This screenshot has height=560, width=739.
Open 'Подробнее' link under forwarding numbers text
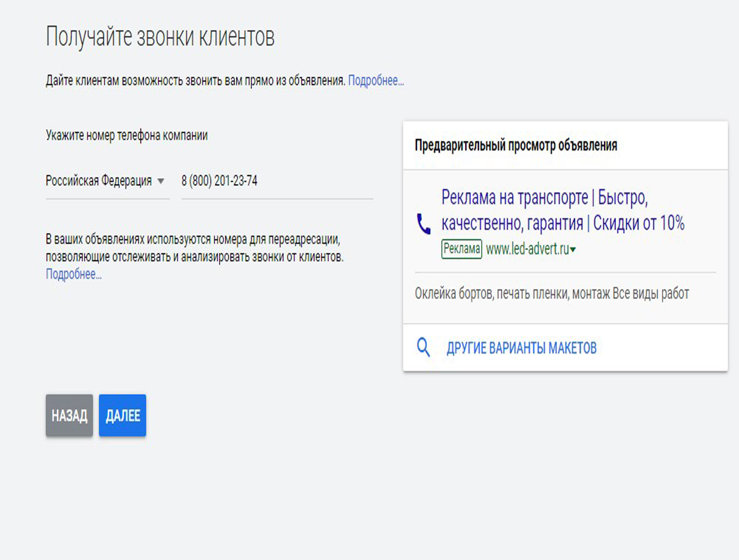click(x=74, y=274)
